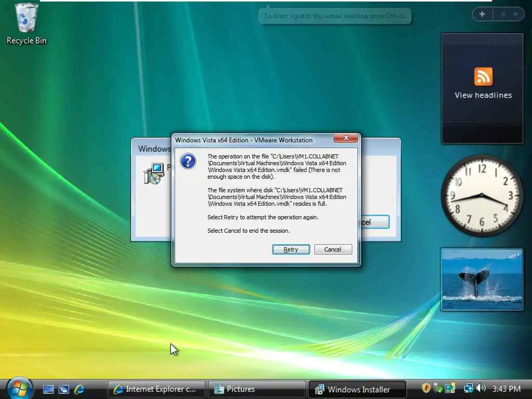This screenshot has height=399, width=532.
Task: Show previous gadgets page arrow
Action: [x=503, y=14]
